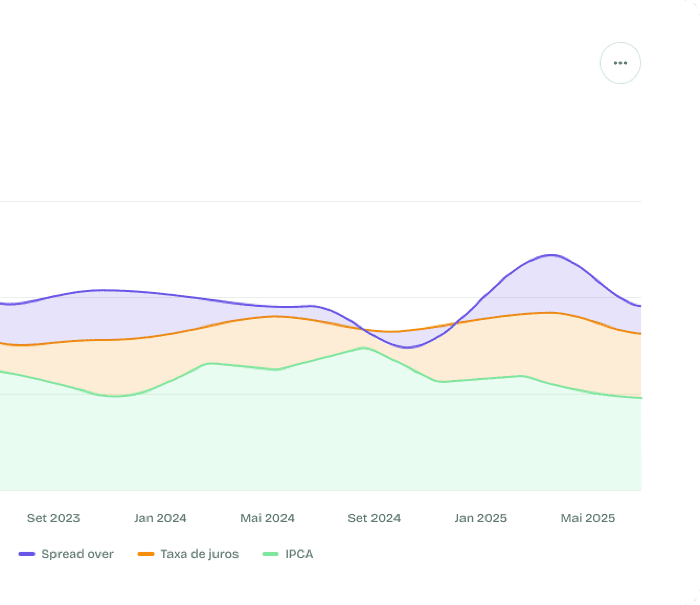This screenshot has width=700, height=605.
Task: Select the Jan 2025 axis label
Action: pos(481,518)
